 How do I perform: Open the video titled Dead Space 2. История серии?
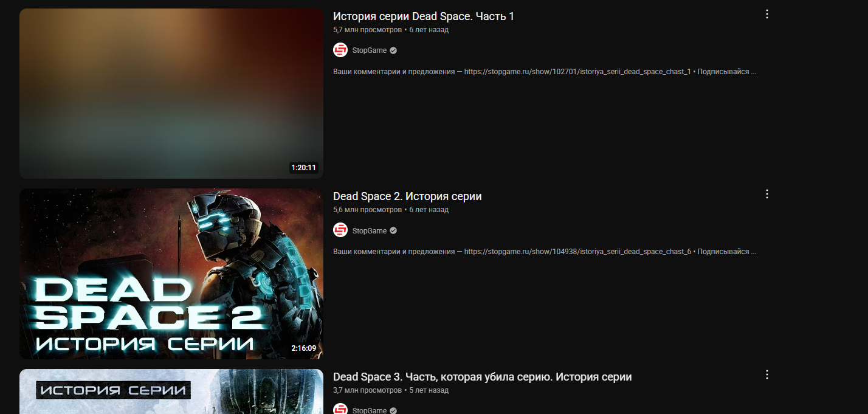point(407,196)
